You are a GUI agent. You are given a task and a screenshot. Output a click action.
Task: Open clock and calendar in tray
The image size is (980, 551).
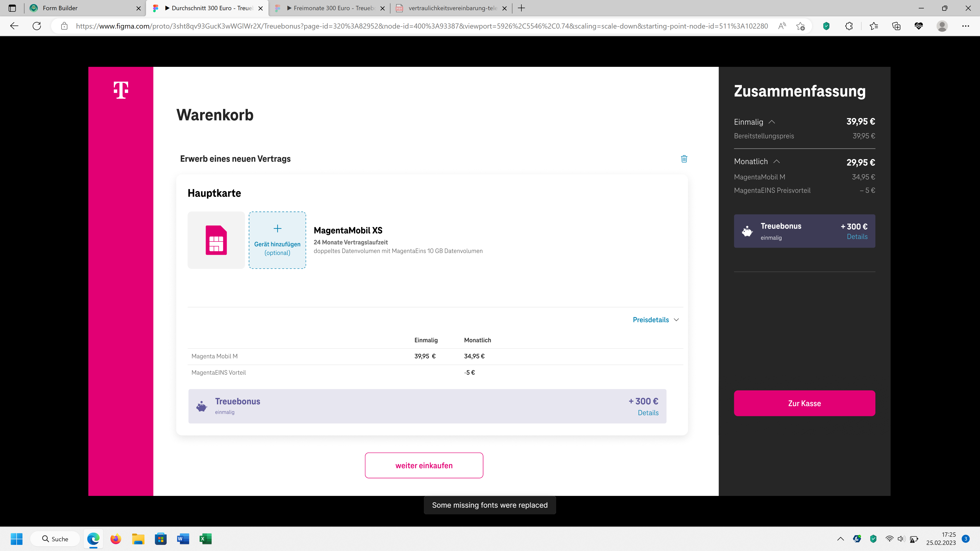coord(941,539)
